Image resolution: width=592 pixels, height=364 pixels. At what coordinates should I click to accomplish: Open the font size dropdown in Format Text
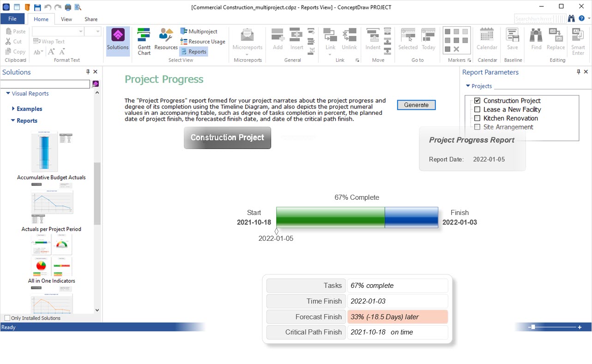(x=98, y=31)
